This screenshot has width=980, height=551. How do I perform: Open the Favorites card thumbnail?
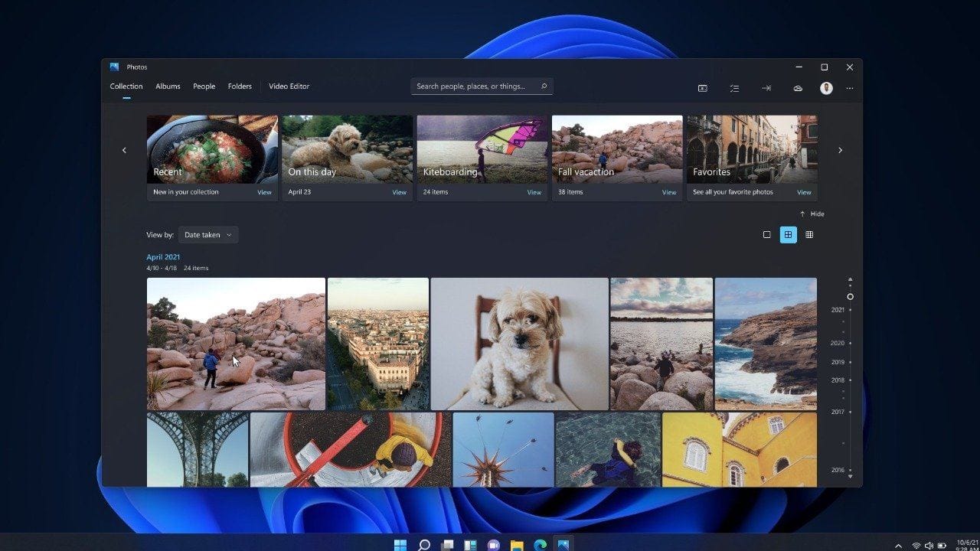tap(752, 149)
